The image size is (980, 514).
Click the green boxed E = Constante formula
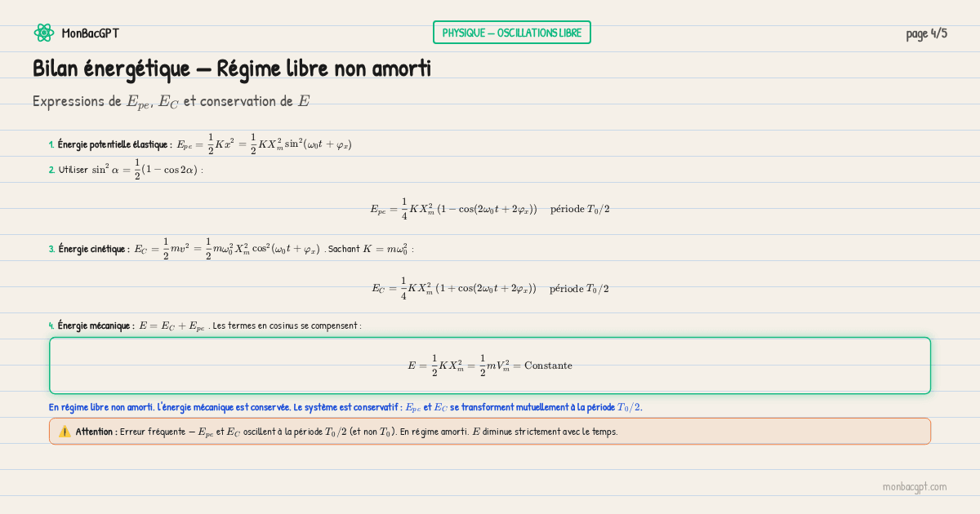[489, 366]
